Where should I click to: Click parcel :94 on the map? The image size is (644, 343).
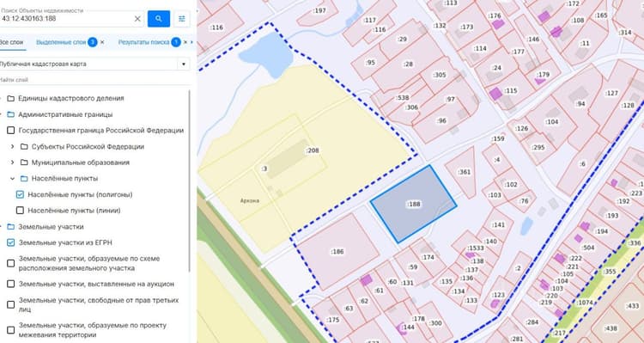pyautogui.click(x=580, y=104)
